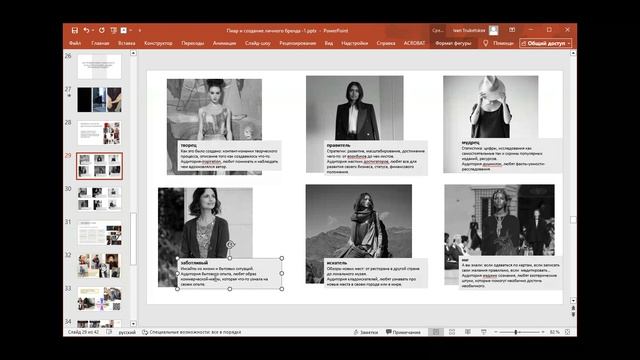640x360 pixels.
Task: Switch to the Формат фигуры tab
Action: tap(453, 43)
